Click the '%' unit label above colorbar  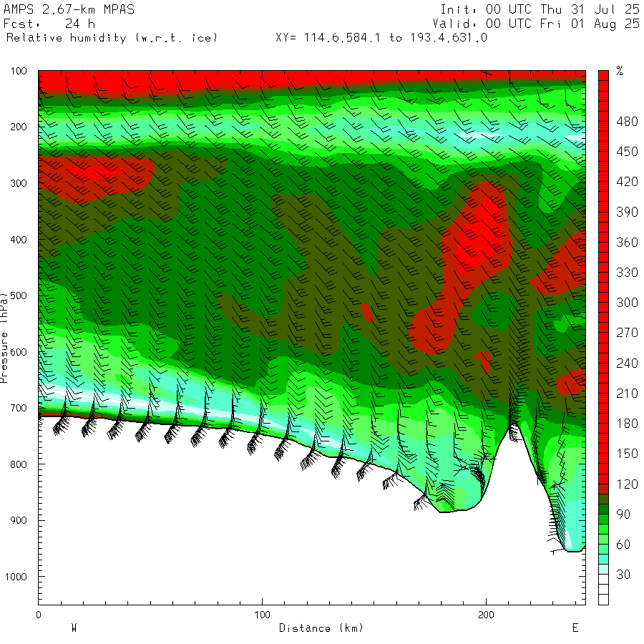pos(620,71)
